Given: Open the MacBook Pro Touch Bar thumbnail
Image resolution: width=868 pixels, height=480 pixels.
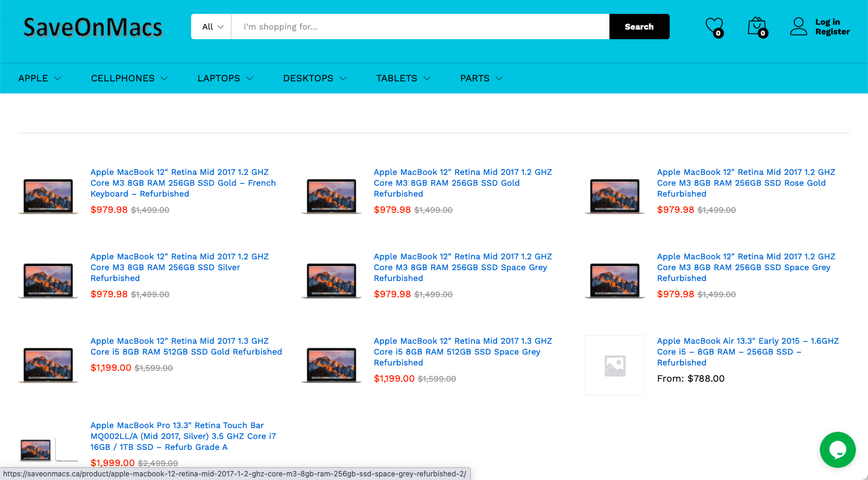Looking at the screenshot, I should (x=48, y=449).
